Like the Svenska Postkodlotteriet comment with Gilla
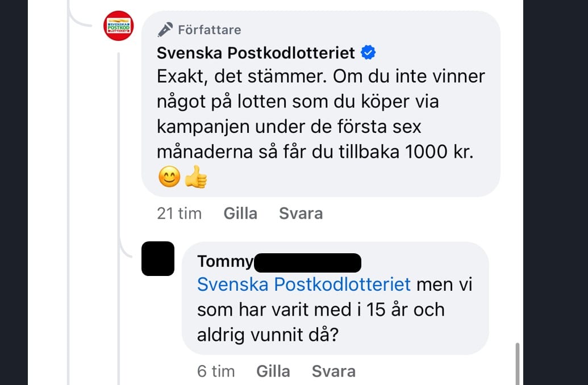Image resolution: width=588 pixels, height=385 pixels. point(240,214)
